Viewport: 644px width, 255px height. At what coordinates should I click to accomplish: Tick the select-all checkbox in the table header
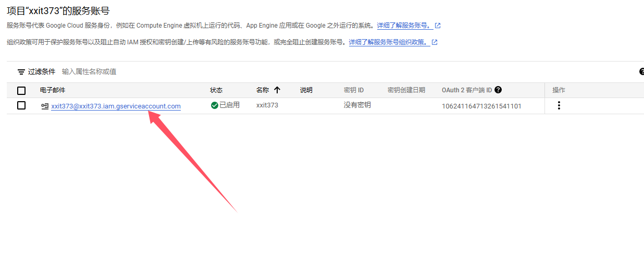click(x=21, y=90)
